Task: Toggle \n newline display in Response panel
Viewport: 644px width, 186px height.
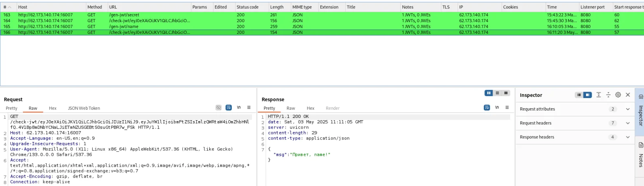Action: click(x=497, y=108)
